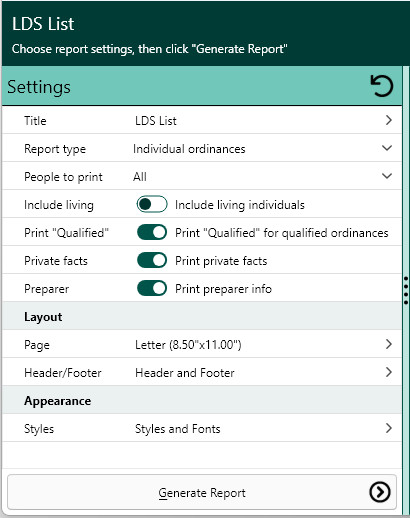Open the Report type dropdown
This screenshot has height=518, width=410.
coord(387,148)
